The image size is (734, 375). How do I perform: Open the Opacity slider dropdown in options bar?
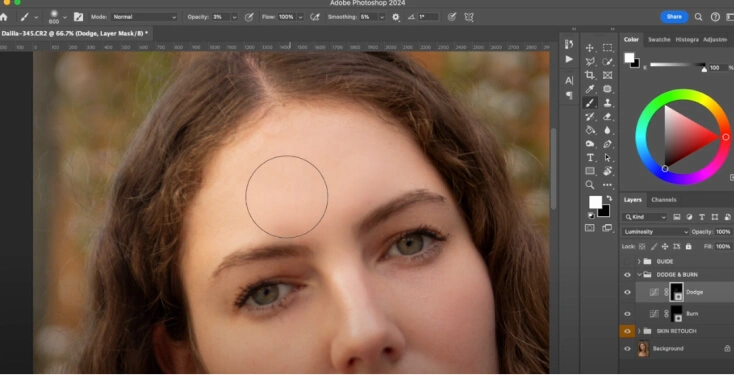(x=235, y=17)
